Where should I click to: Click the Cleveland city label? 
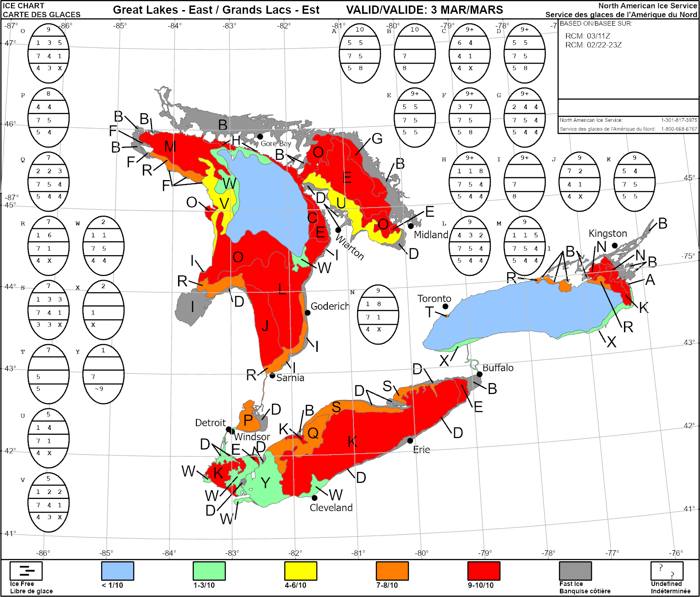(331, 508)
